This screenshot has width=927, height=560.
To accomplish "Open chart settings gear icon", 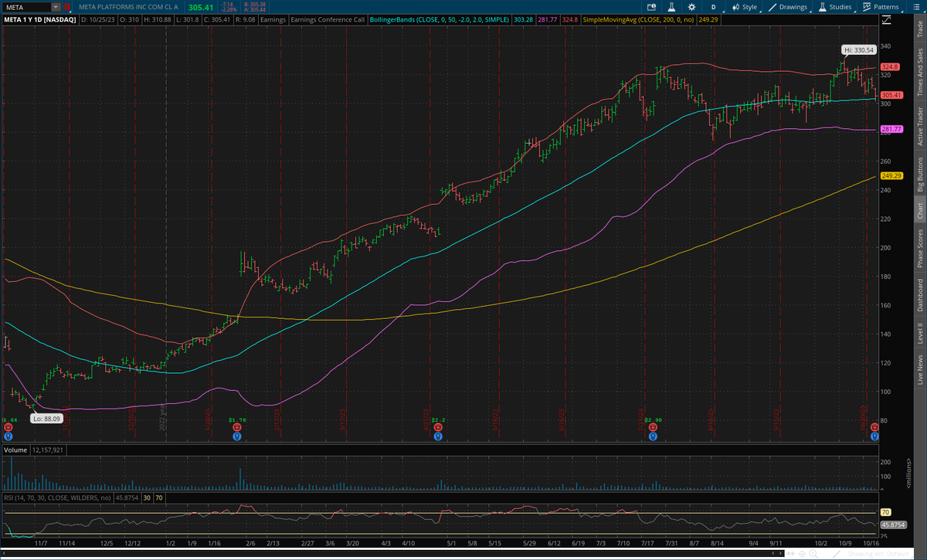I will click(691, 7).
